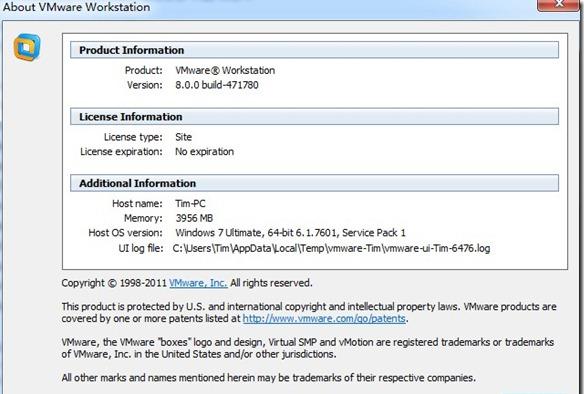584x394 pixels.
Task: Click the Copyright © 1998-2011 text
Action: [114, 283]
